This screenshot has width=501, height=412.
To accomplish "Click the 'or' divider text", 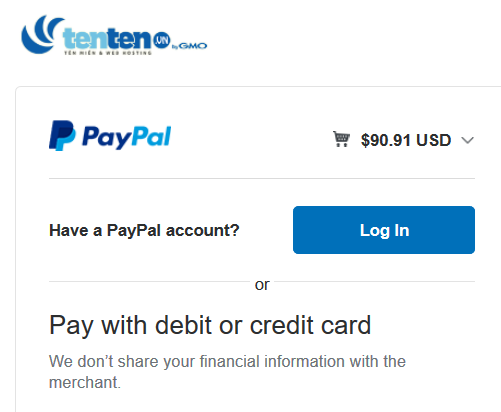I will click(262, 285).
